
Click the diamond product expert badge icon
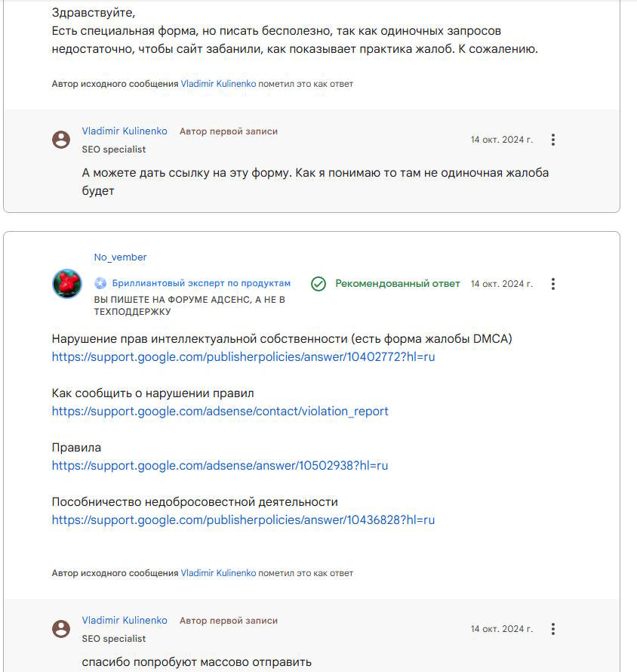point(100,284)
